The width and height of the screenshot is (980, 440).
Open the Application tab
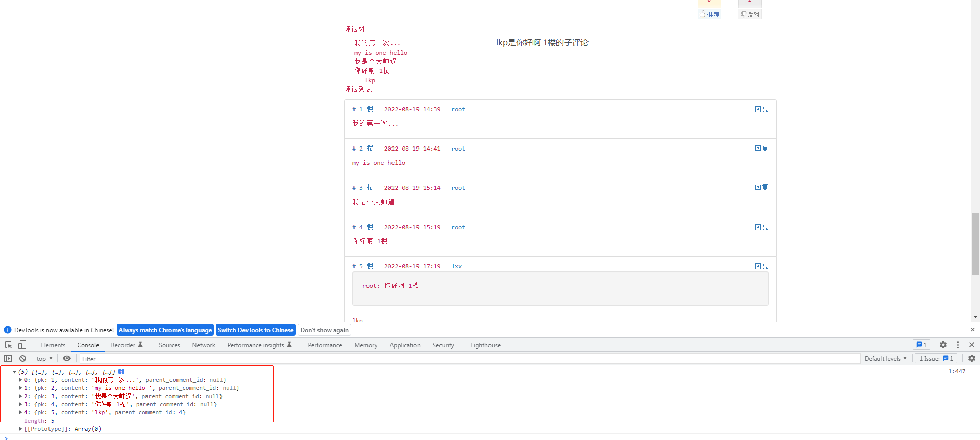click(405, 345)
